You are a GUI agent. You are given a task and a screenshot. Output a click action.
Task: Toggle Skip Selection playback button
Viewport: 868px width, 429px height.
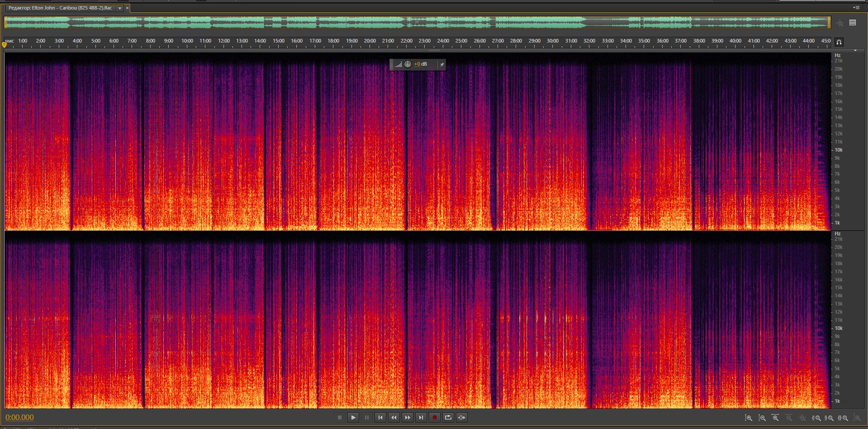point(462,417)
